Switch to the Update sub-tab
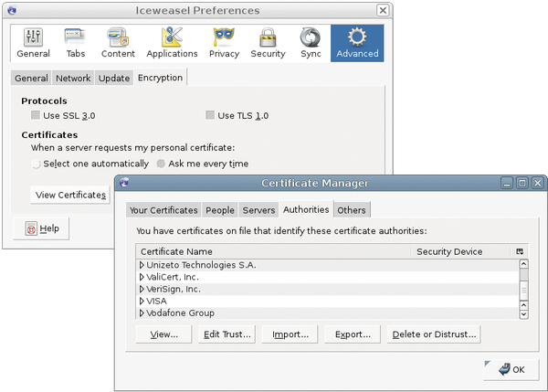The width and height of the screenshot is (548, 392). 114,78
